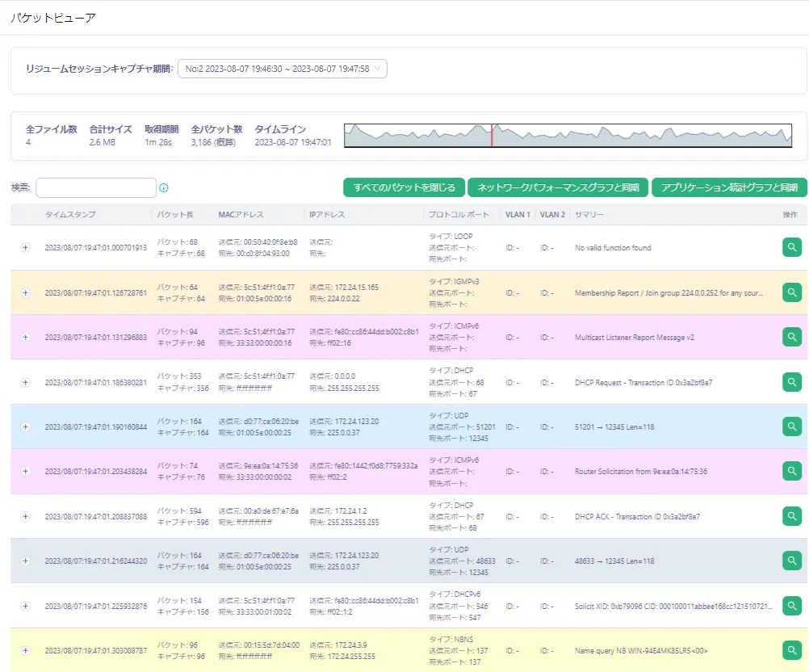
Task: Click the MACアドレス column header
Action: [241, 215]
